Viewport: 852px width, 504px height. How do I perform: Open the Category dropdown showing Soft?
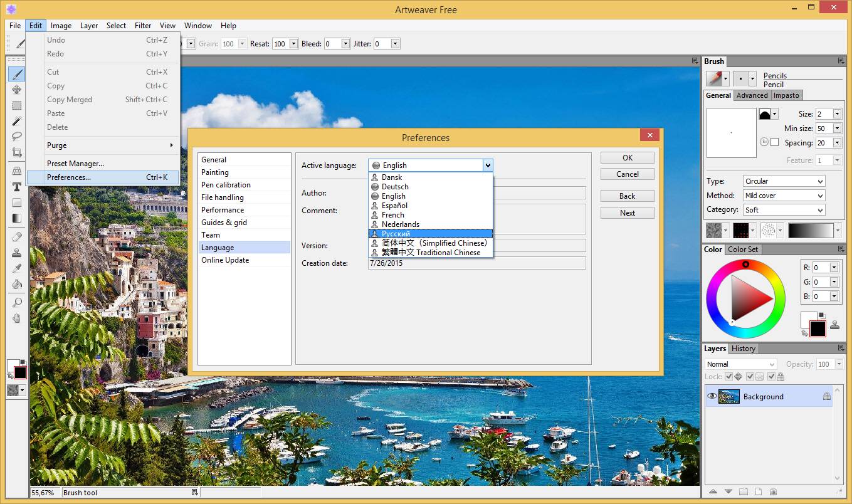[x=784, y=210]
